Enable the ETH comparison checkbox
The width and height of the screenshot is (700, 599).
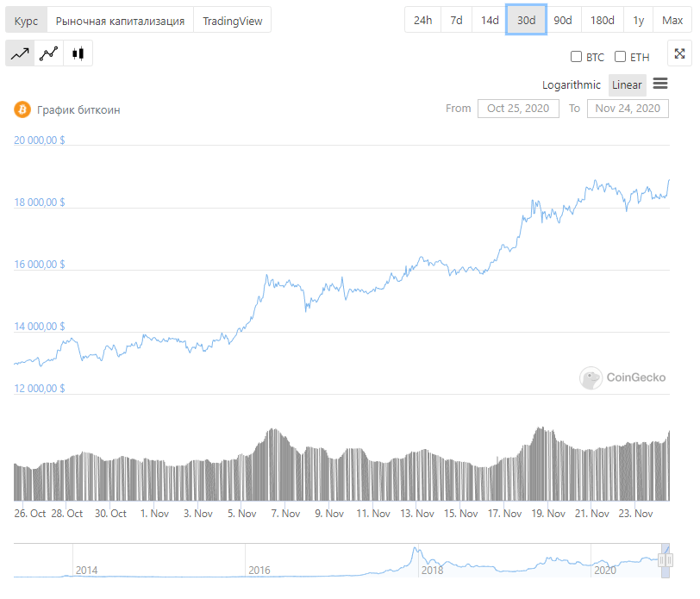(620, 57)
